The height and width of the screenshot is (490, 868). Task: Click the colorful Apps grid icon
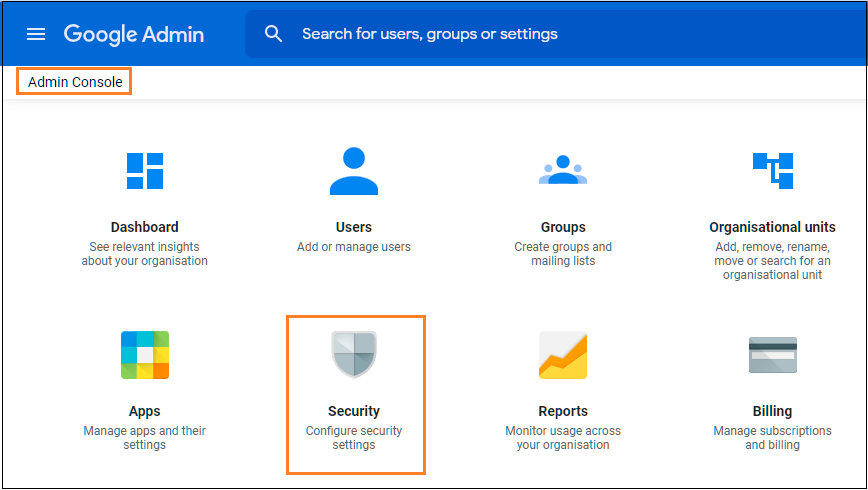(x=145, y=355)
